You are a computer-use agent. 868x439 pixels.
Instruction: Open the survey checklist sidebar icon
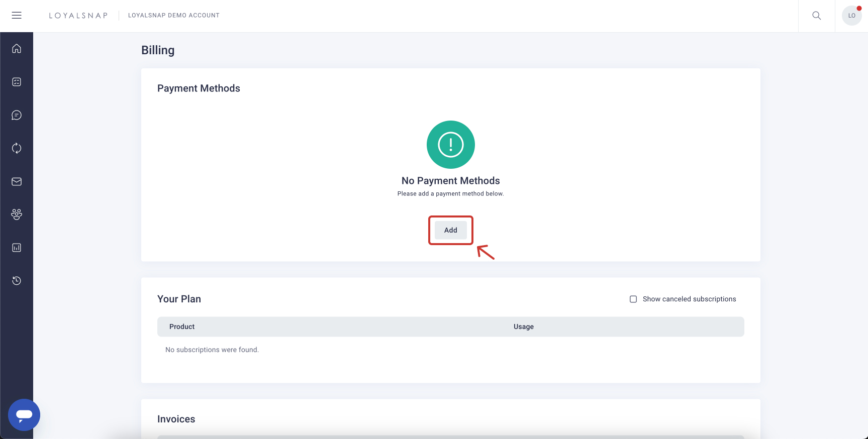[17, 82]
